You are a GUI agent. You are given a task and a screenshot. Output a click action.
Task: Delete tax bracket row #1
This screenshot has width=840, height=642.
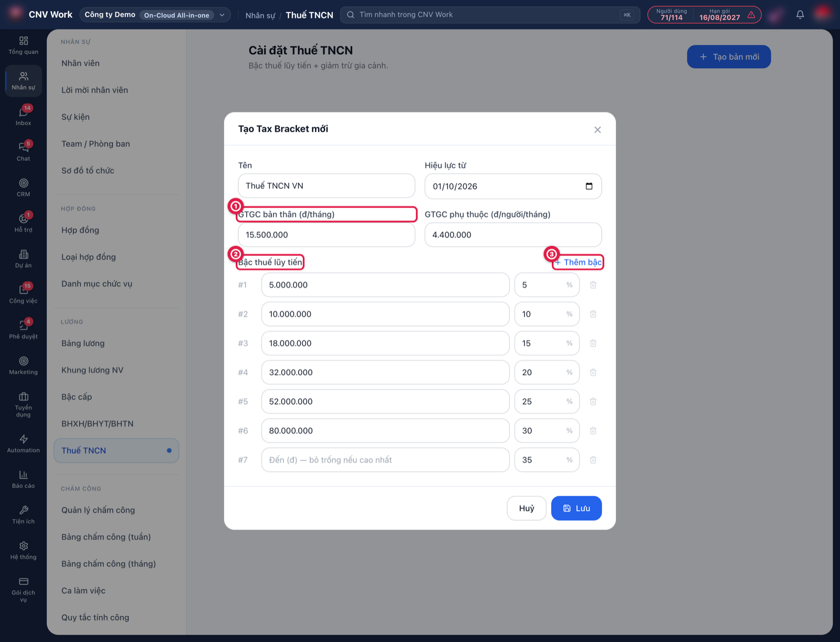[x=593, y=285]
